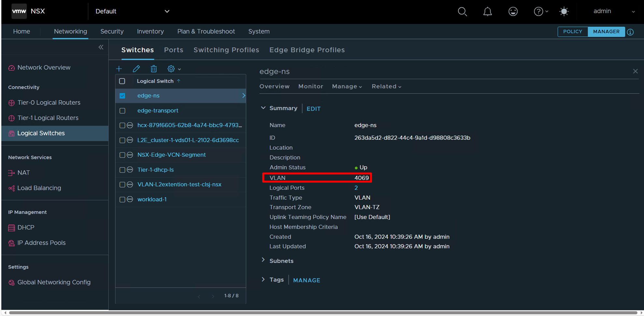Close the edge-ns details panel
This screenshot has height=316, width=644.
[635, 71]
